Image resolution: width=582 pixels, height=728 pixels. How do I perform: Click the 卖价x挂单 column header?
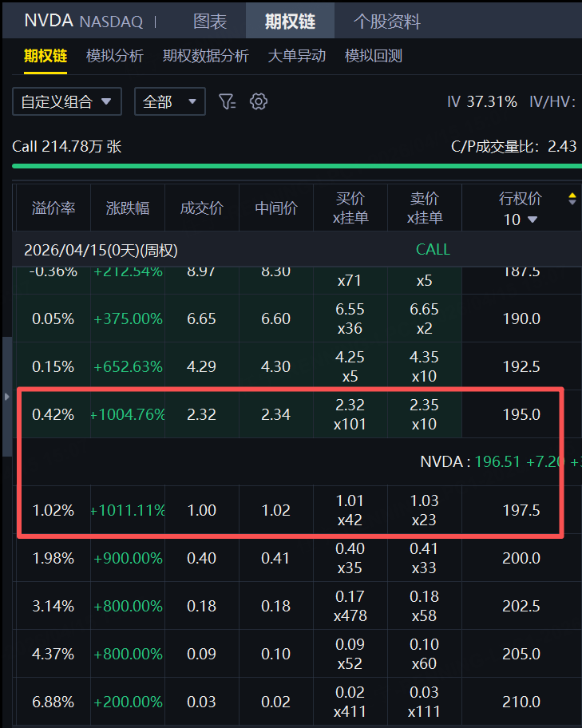(425, 208)
